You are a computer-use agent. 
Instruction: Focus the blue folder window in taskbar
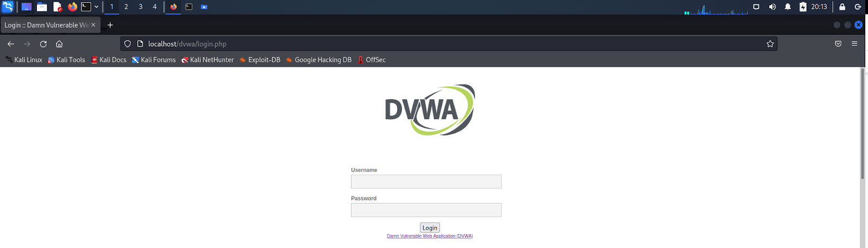point(204,7)
